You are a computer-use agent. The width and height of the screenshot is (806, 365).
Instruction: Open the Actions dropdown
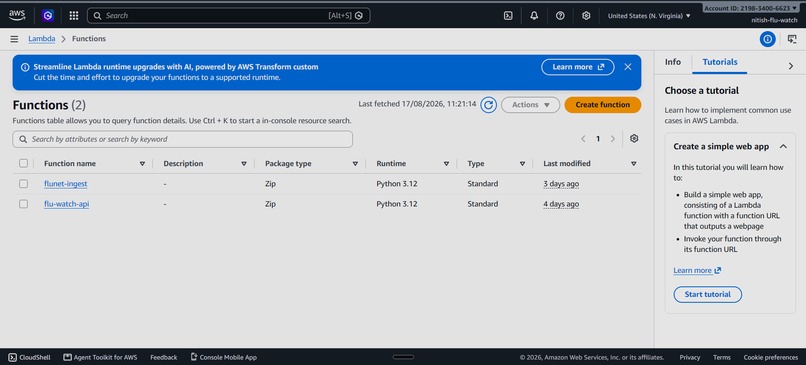[x=530, y=105]
